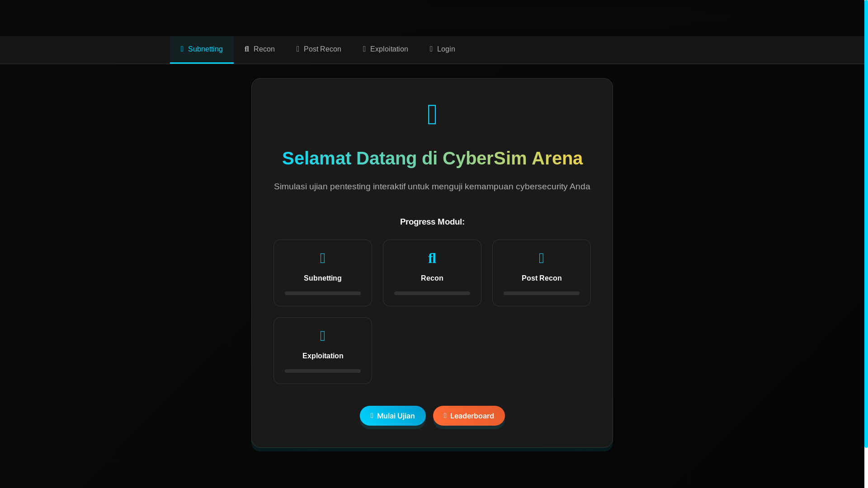Click the Post Recon card progress bar
This screenshot has width=868, height=488.
click(x=542, y=293)
